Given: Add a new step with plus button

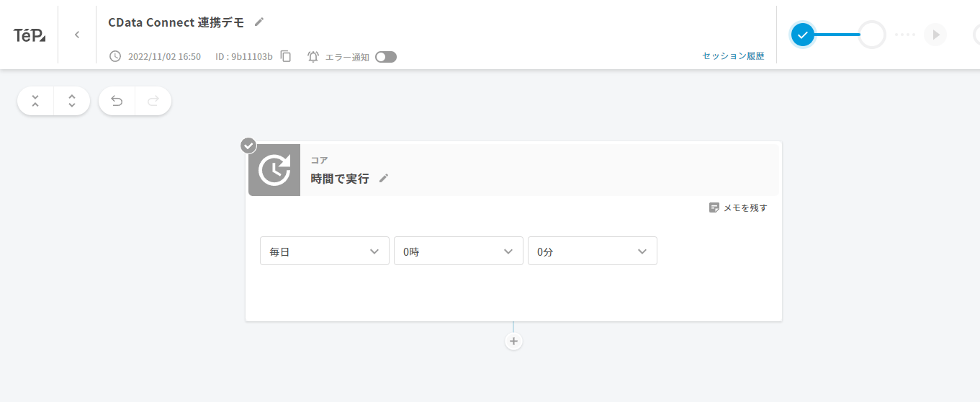Looking at the screenshot, I should coord(513,341).
